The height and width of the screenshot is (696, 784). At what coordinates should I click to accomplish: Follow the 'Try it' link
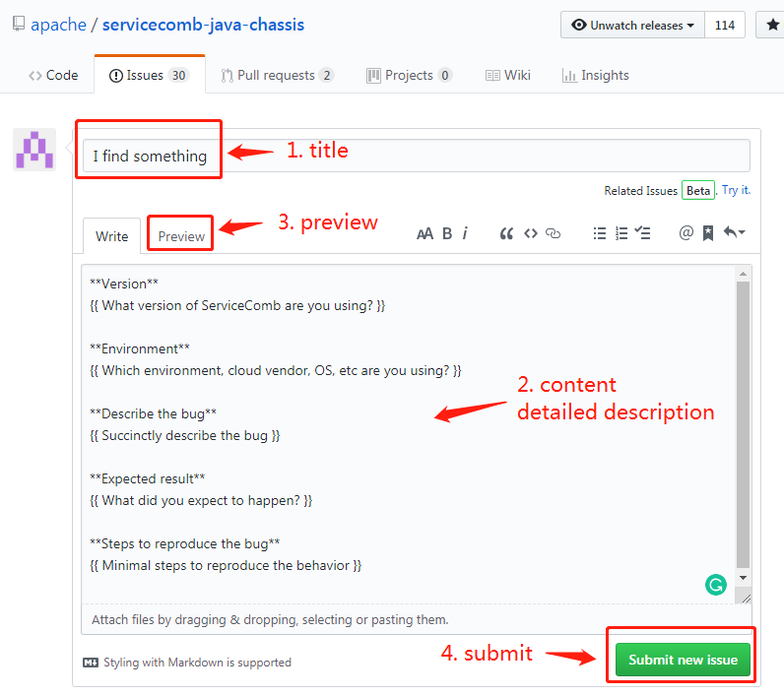pos(736,190)
